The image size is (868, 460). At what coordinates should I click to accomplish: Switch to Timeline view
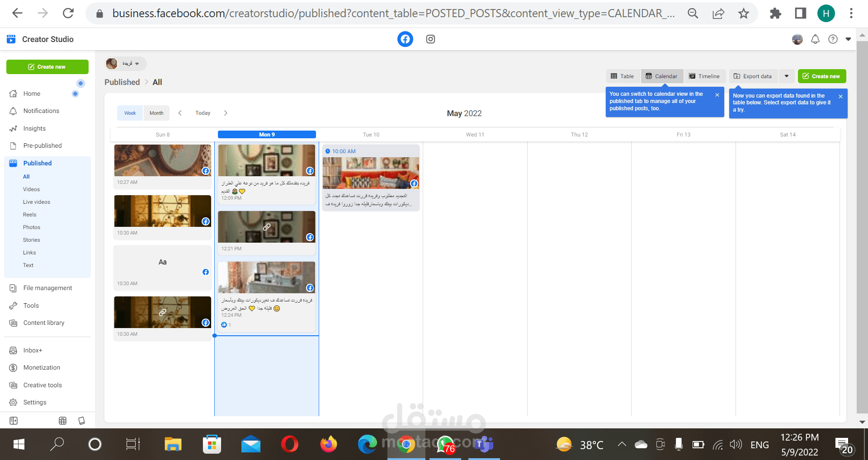704,76
